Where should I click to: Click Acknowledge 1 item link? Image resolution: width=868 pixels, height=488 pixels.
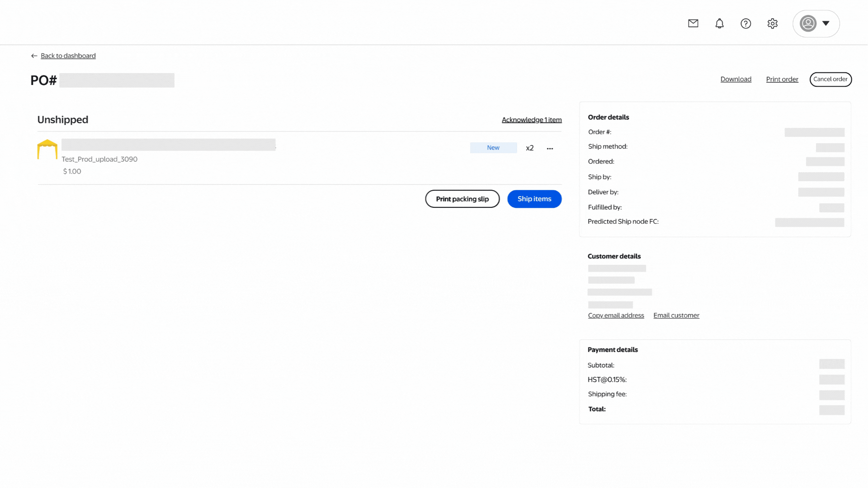click(x=532, y=120)
